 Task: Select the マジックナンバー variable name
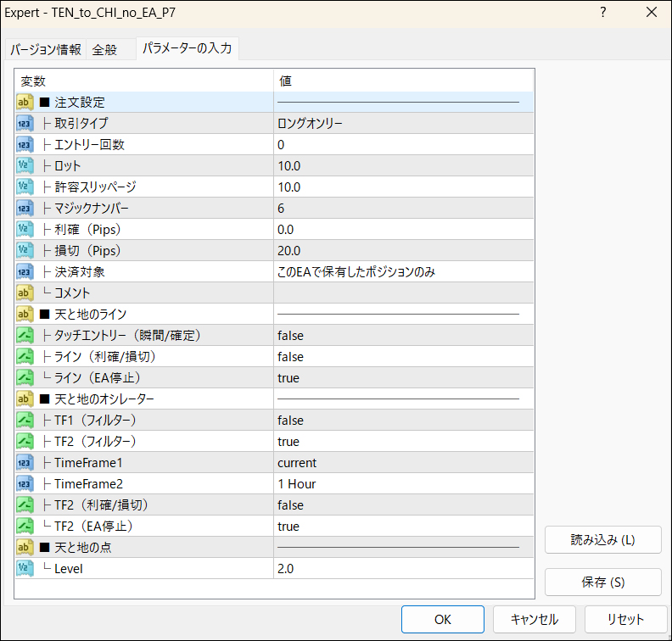92,208
